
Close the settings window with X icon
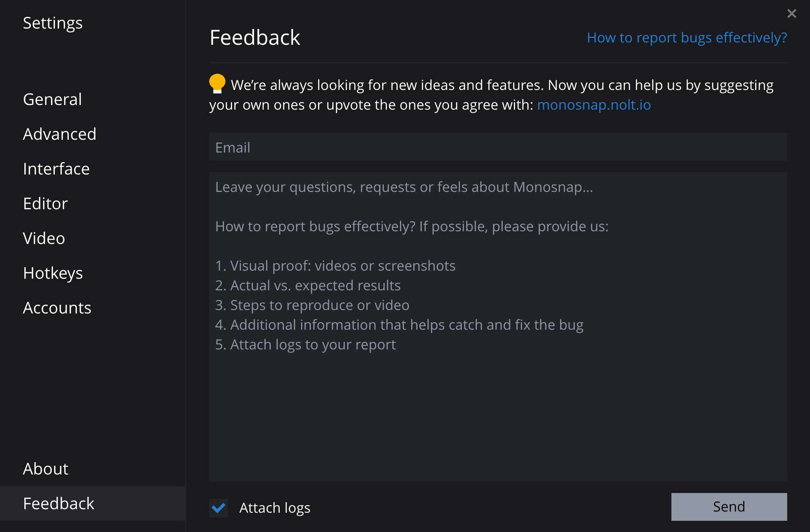tap(791, 14)
